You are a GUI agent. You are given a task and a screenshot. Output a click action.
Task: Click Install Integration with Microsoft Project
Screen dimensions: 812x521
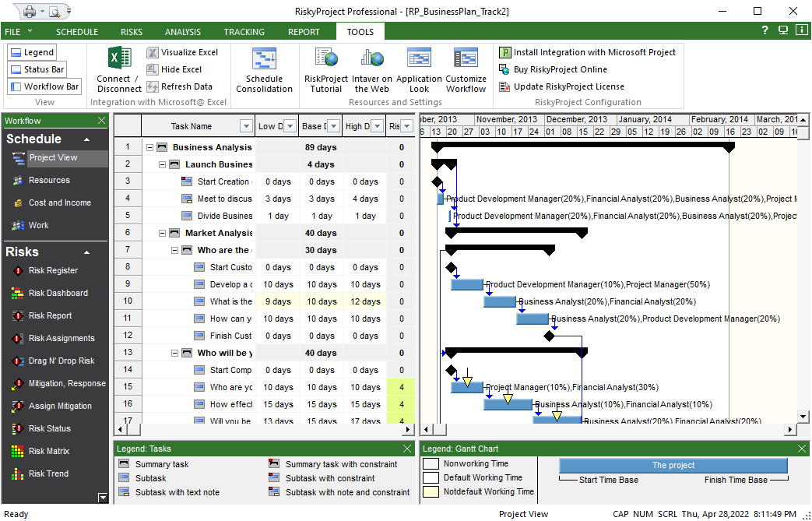coord(587,52)
